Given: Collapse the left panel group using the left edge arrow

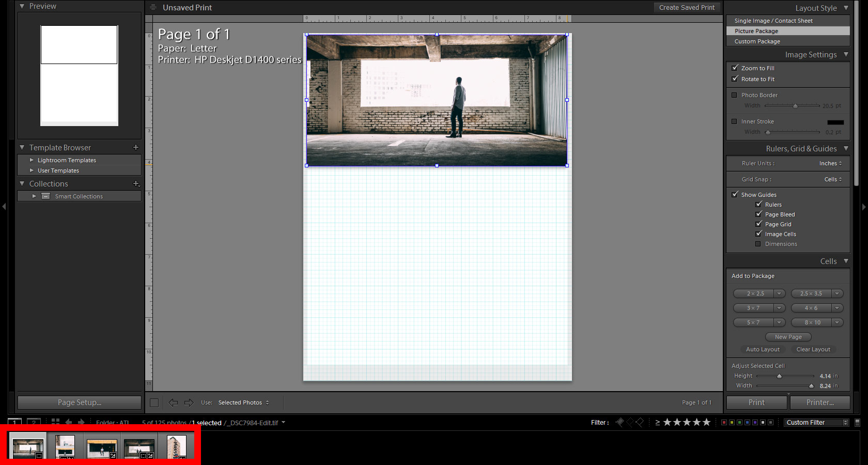Looking at the screenshot, I should 4,207.
